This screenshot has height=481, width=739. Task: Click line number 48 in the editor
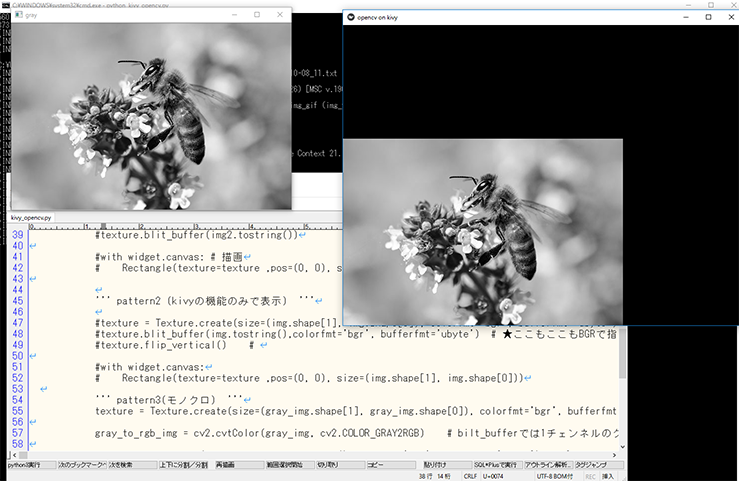click(17, 334)
